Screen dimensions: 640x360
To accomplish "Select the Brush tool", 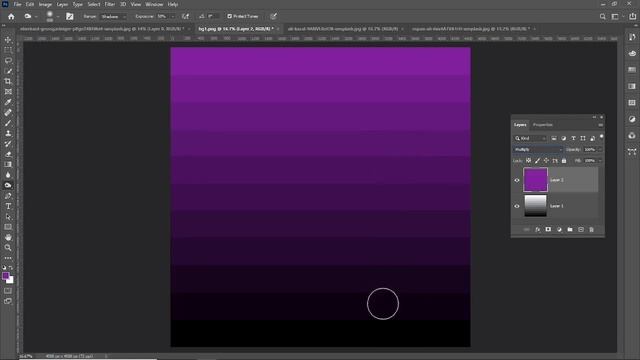I will (8, 123).
